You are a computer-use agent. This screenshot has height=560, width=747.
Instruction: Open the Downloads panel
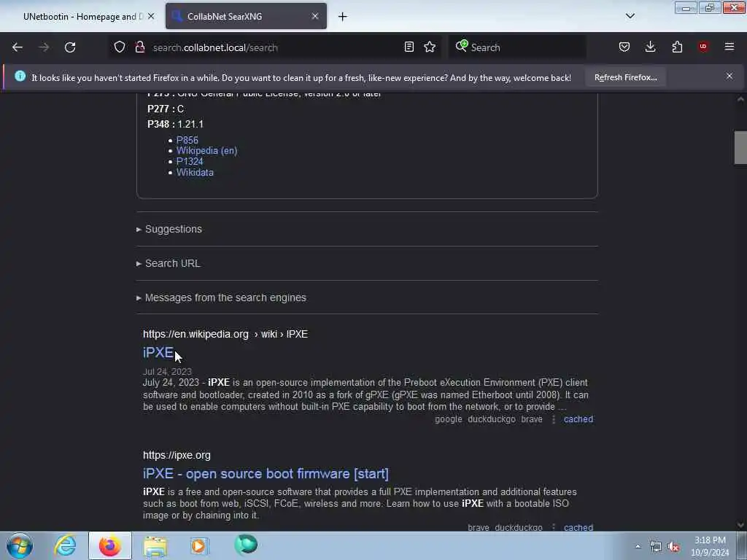pos(650,47)
